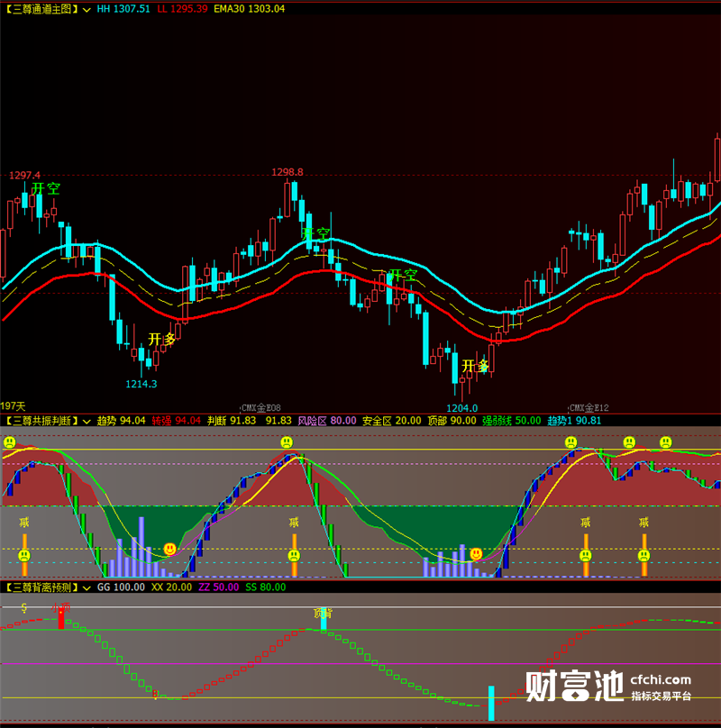Screen dimensions: 721x728
Task: Click the 开空 signal just after the 1298.8 peak
Action: pyautogui.click(x=315, y=233)
